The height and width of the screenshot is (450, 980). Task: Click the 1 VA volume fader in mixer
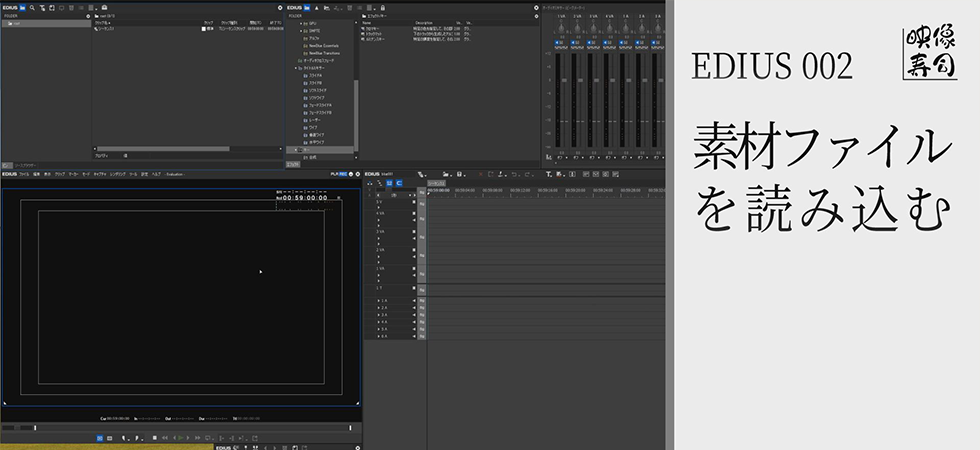[564, 81]
